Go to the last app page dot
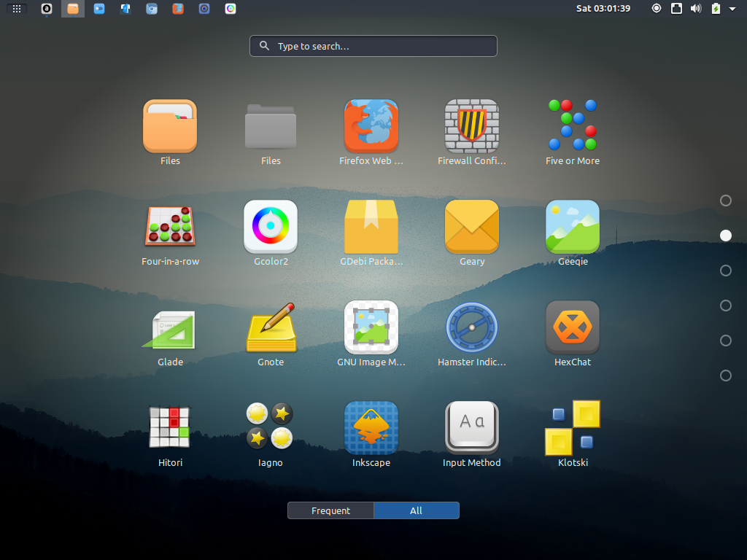 726,376
